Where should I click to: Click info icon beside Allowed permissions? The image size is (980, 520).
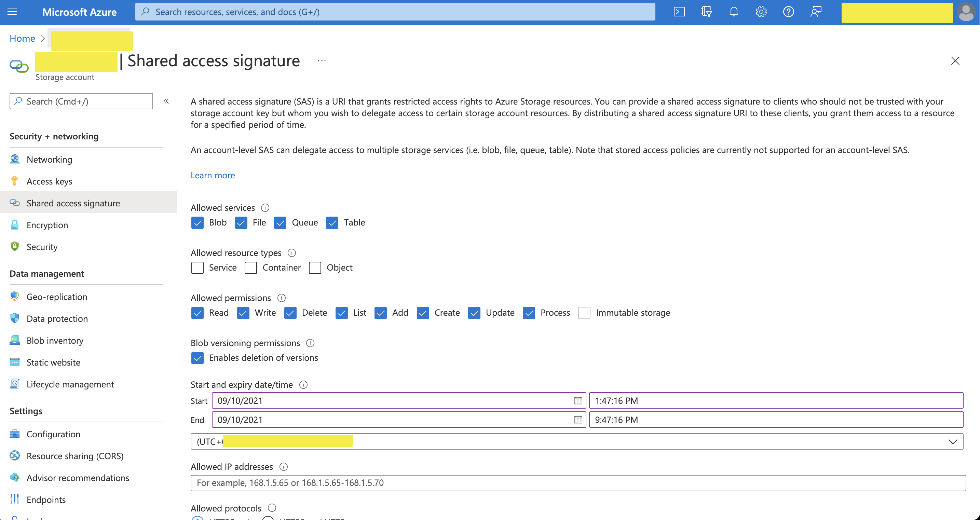(x=282, y=298)
